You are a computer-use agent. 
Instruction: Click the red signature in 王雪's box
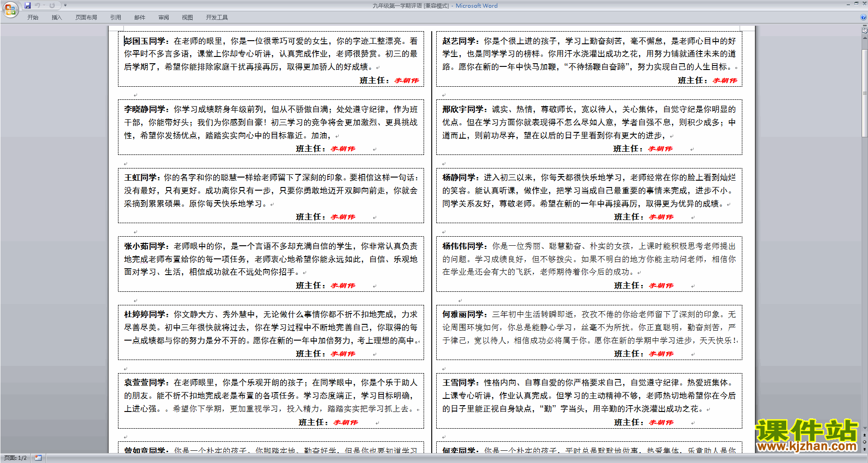coord(661,422)
